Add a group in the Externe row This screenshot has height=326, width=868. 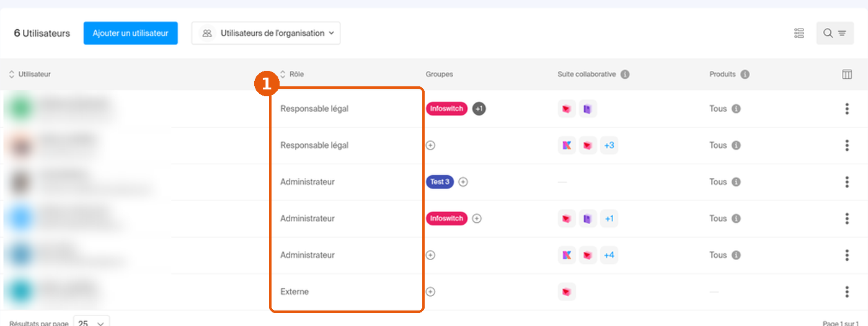tap(430, 292)
